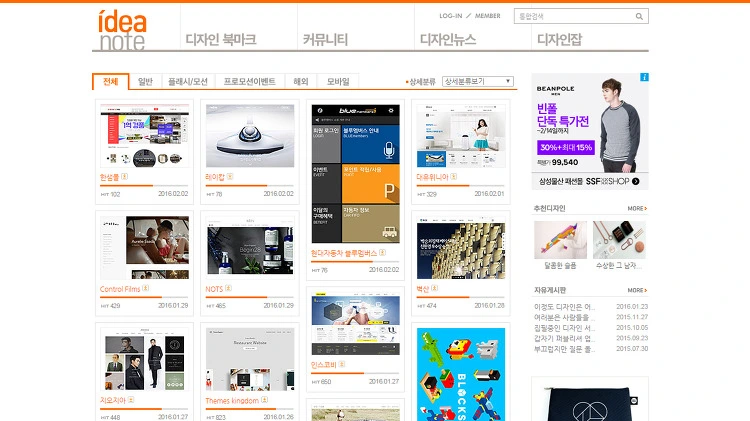The width and height of the screenshot is (750, 421).
Task: Click the MEMBER link
Action: click(x=487, y=16)
